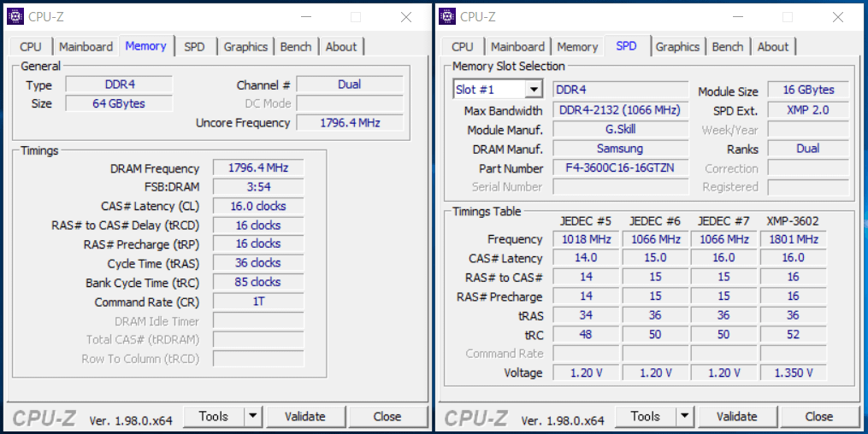
Task: Click Tools button in left window
Action: click(215, 416)
